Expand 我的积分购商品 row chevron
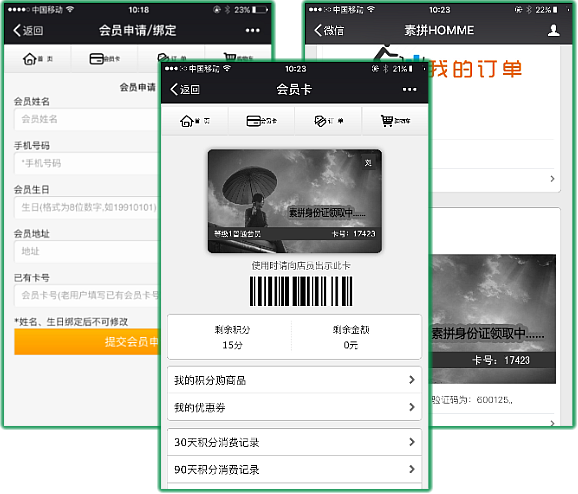This screenshot has height=494, width=578. pos(412,380)
